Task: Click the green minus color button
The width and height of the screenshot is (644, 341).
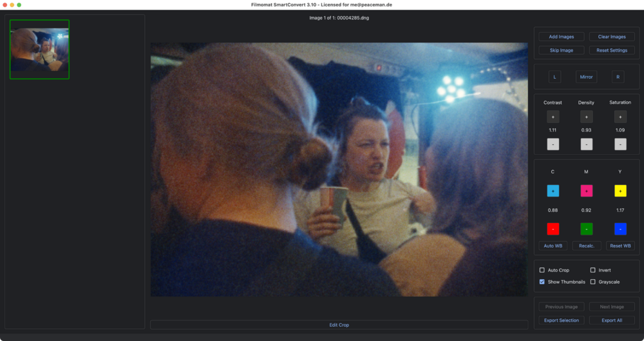Action: click(x=586, y=229)
